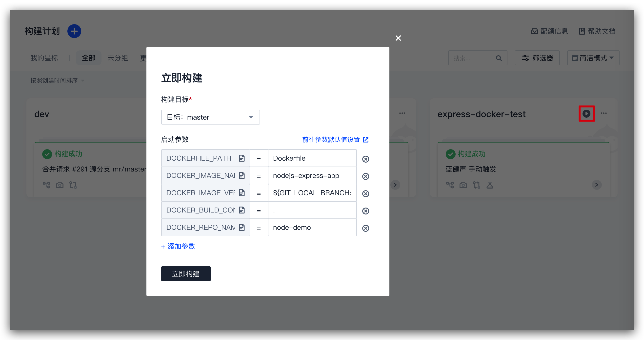Remove the DOCKER_BUILD_CONTEXT parameter row
The width and height of the screenshot is (644, 340).
coord(365,211)
